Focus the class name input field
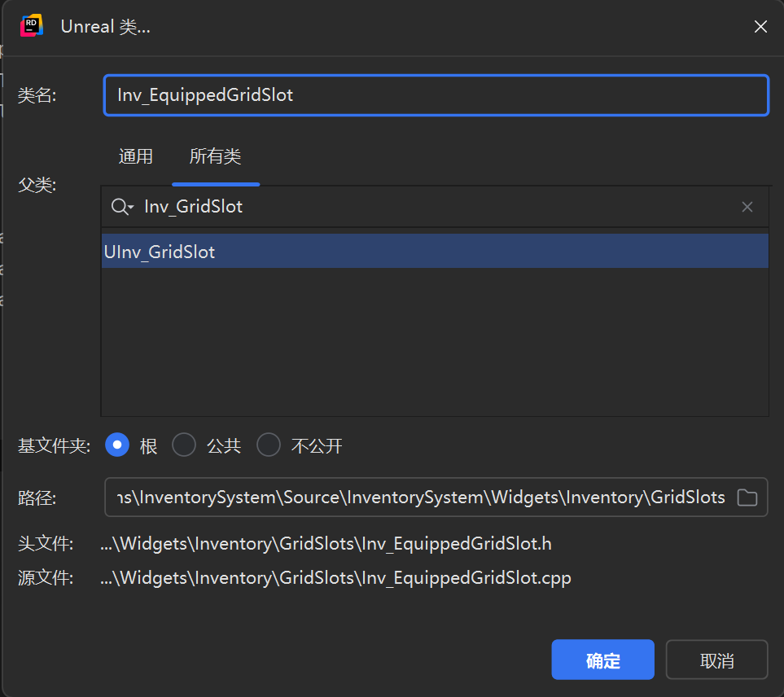This screenshot has height=697, width=784. click(436, 95)
